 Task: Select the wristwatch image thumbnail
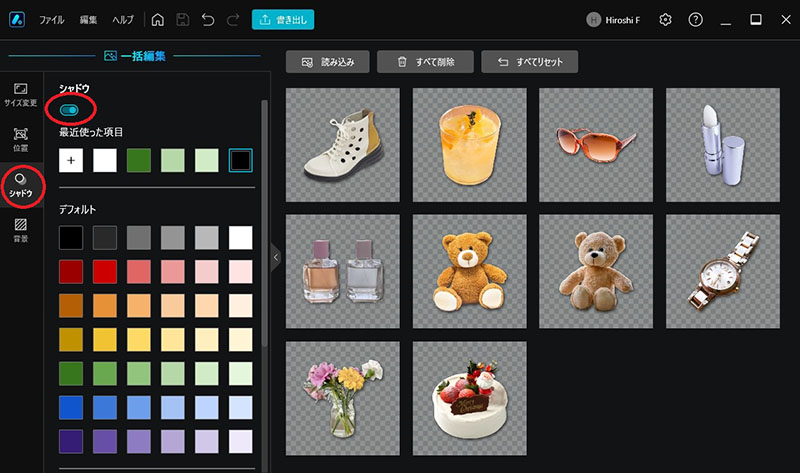(722, 271)
